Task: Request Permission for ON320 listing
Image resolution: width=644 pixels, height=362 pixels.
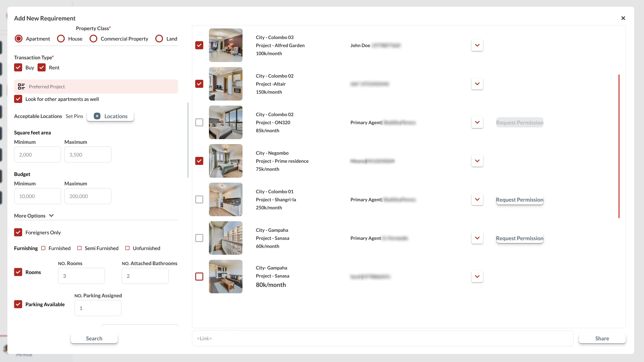Action: pyautogui.click(x=520, y=122)
